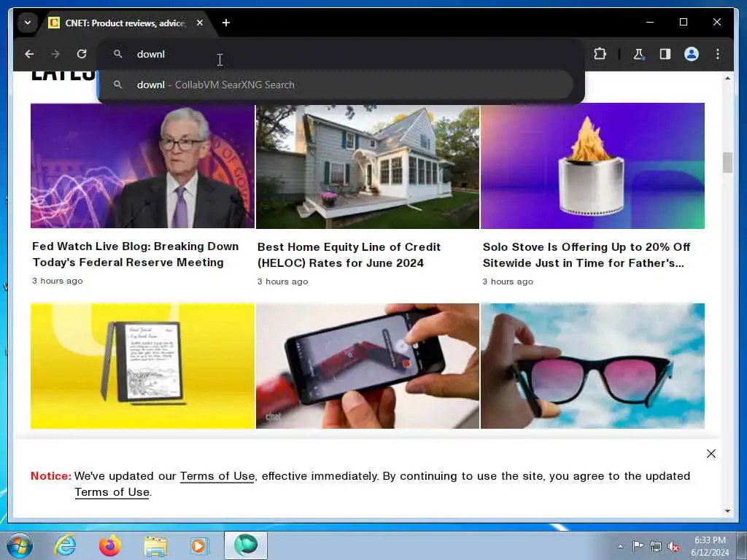Open the Solo Stove fire pit image

[x=592, y=166]
